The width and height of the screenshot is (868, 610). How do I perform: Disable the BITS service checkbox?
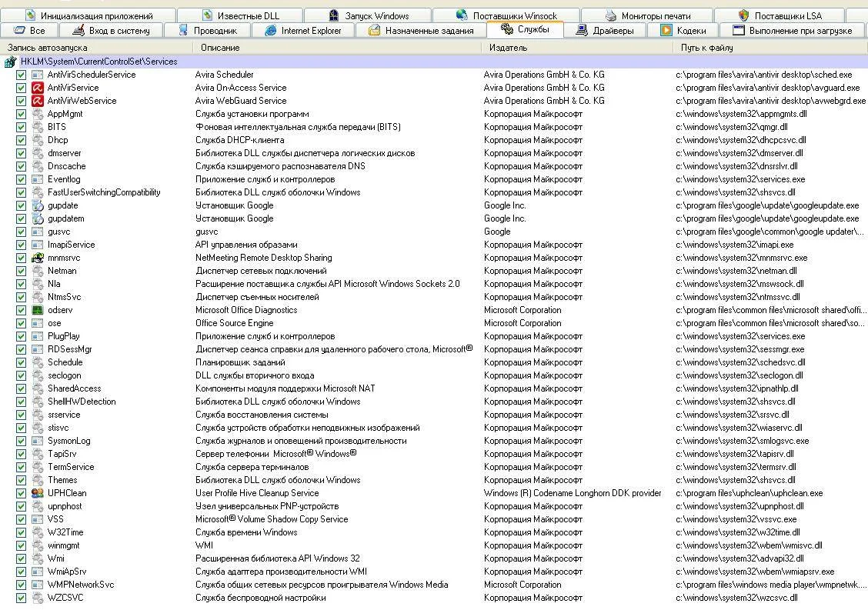click(x=21, y=127)
